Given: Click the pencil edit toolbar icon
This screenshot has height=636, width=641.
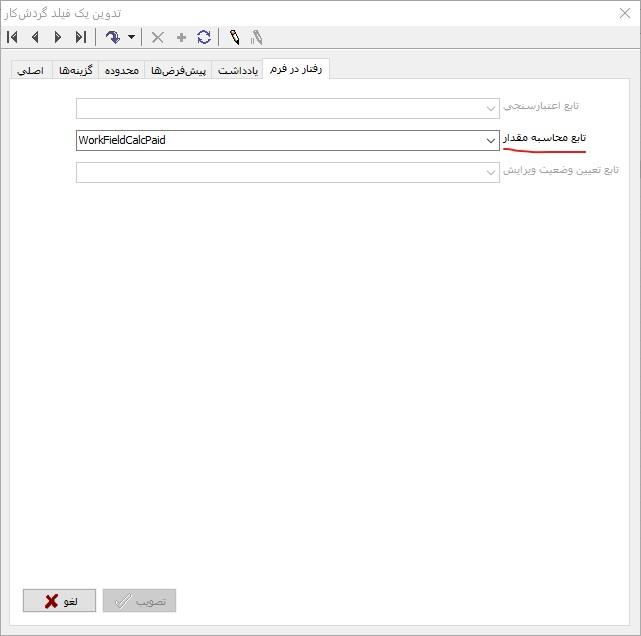Looking at the screenshot, I should 234,37.
